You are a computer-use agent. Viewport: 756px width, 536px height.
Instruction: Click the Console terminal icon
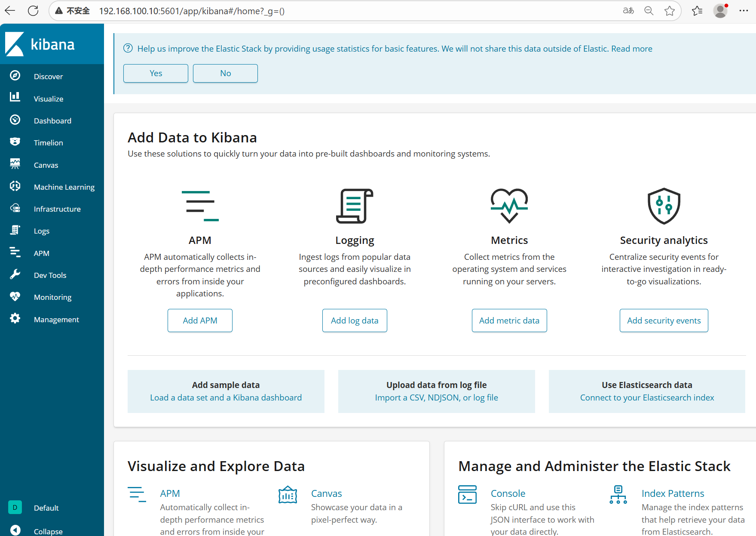[x=467, y=495]
